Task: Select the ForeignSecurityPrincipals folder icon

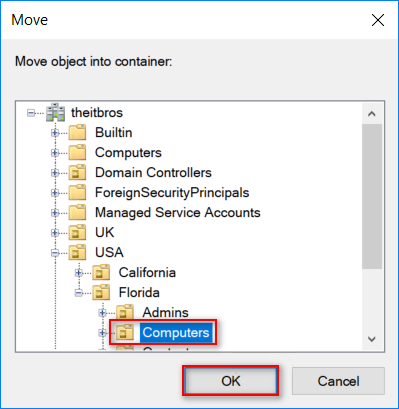Action: pyautogui.click(x=77, y=193)
